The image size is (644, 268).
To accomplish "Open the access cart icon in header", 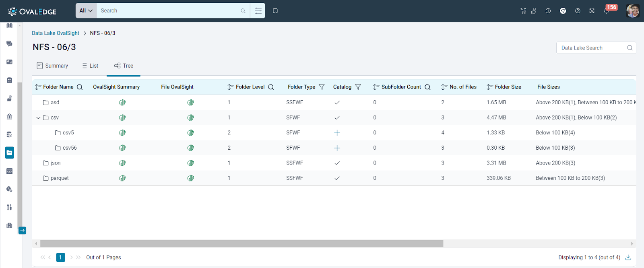I will point(523,11).
